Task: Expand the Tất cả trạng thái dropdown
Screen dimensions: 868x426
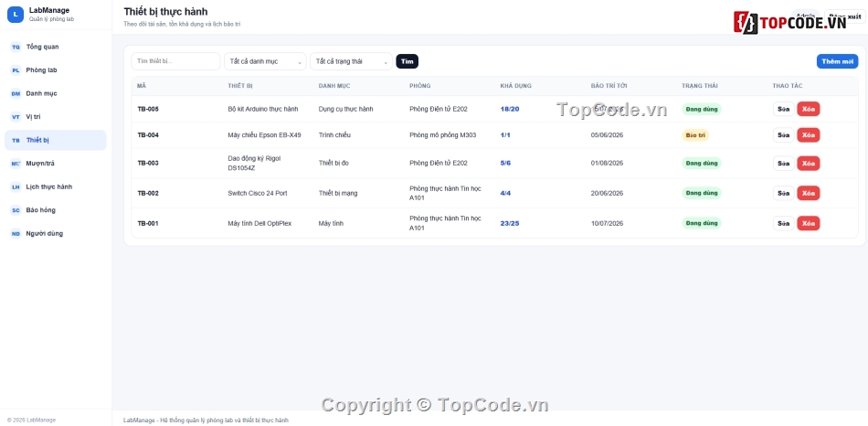Action: tap(351, 61)
